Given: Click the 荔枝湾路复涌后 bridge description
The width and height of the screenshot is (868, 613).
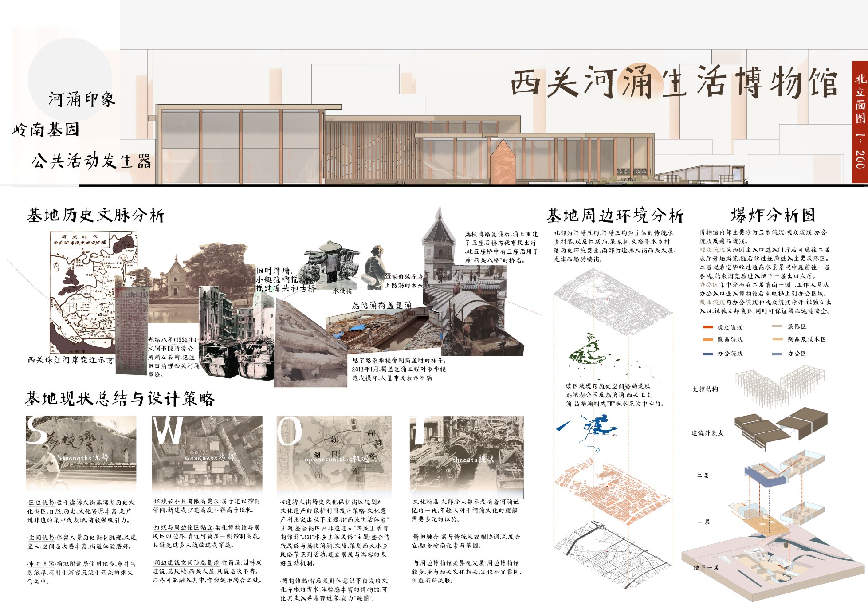Looking at the screenshot, I should (x=501, y=247).
